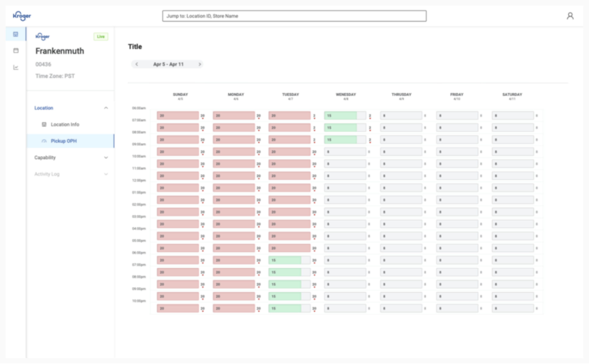Click the Apr 5 - Apr 11 date range

point(168,64)
